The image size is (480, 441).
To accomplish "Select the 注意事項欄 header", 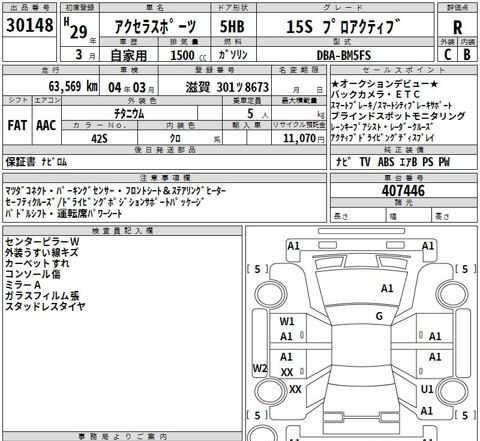I will pos(165,178).
